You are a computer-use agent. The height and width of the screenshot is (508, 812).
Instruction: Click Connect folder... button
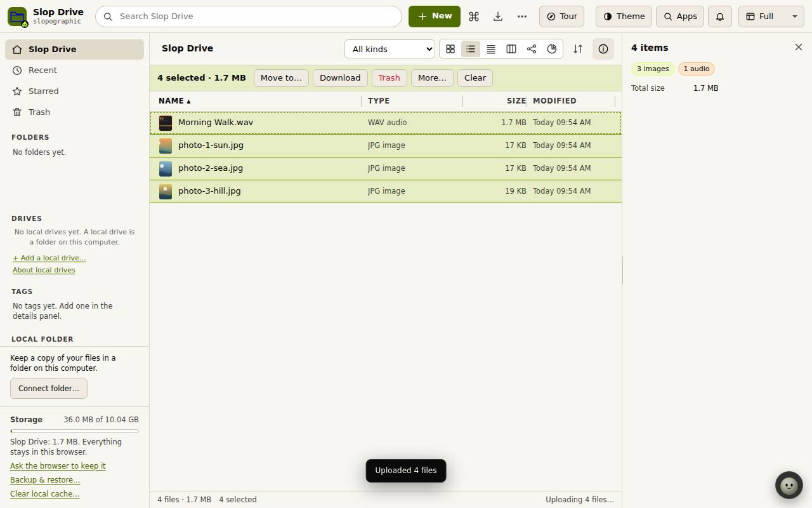pos(49,389)
